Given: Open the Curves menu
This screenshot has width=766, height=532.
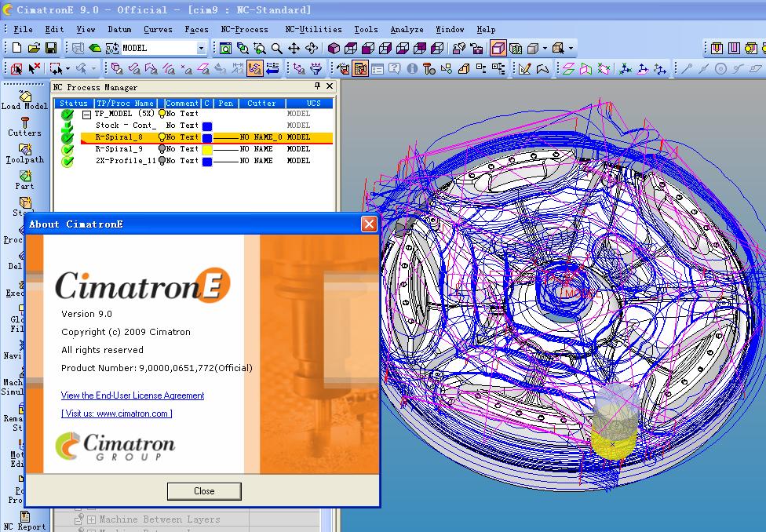Looking at the screenshot, I should click(158, 29).
